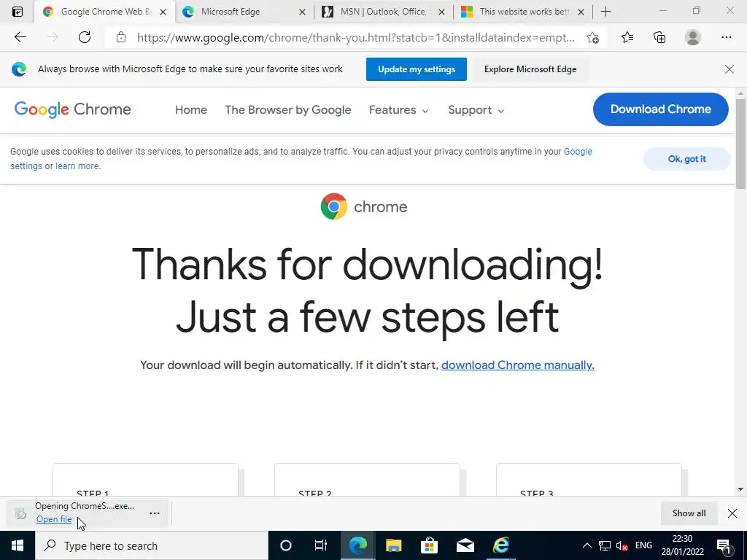Close the Microsoft Edge tab
747x560 pixels.
pos(302,12)
